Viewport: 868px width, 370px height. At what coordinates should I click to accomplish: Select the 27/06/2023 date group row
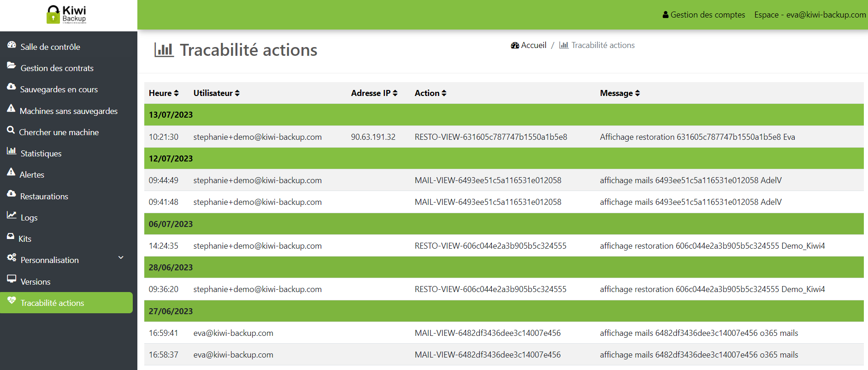tap(504, 311)
